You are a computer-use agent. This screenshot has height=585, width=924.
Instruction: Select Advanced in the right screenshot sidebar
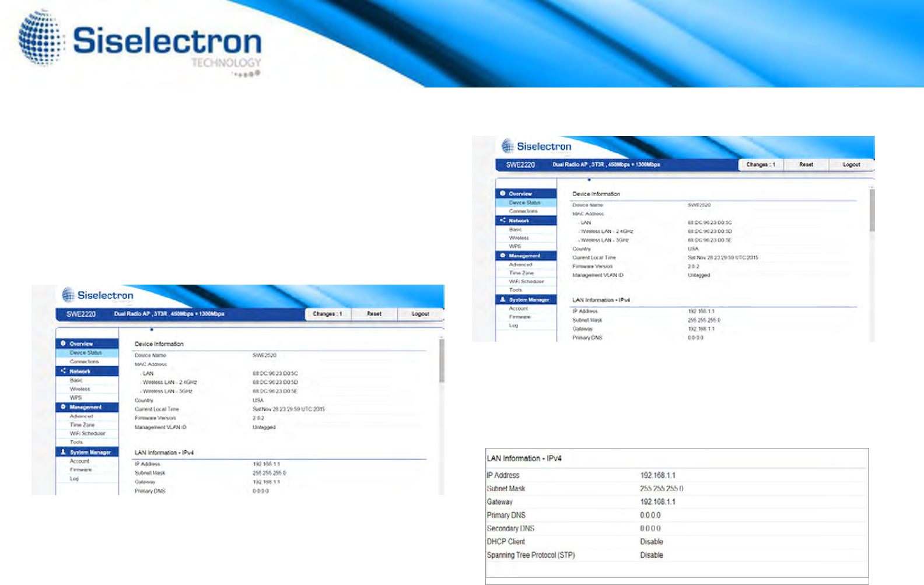click(526, 264)
